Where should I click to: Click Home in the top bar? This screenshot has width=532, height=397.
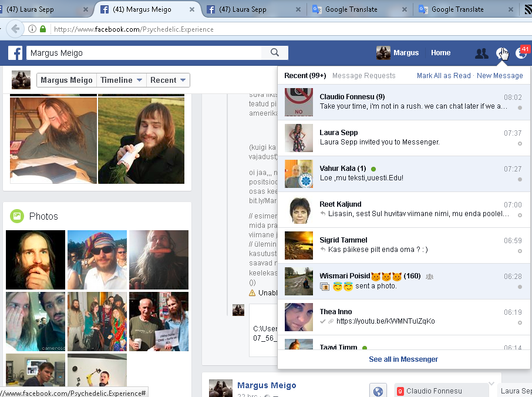(441, 53)
